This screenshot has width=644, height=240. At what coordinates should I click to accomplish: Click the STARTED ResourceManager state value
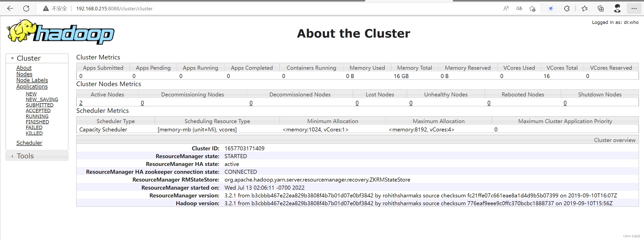(236, 156)
